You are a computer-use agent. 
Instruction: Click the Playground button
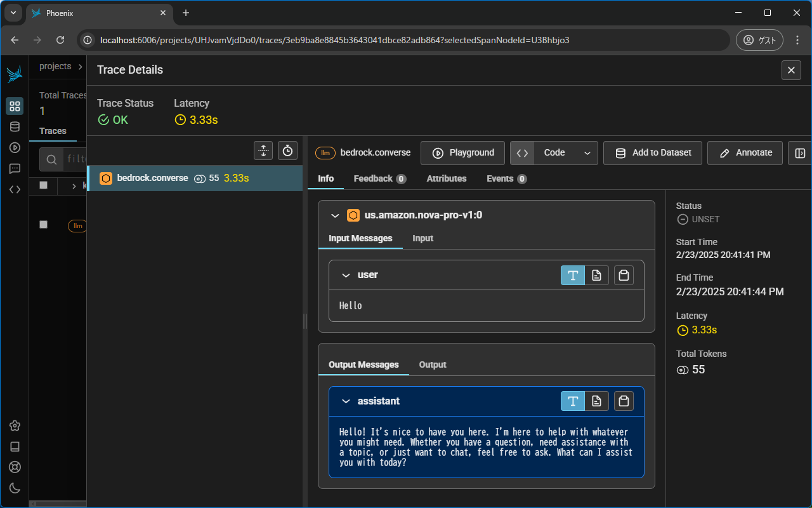coord(462,153)
